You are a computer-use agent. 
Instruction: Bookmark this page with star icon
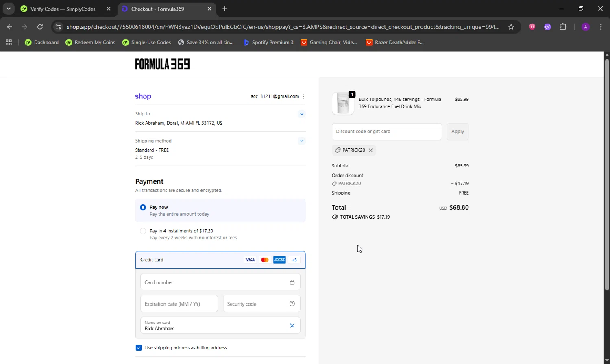point(511,27)
